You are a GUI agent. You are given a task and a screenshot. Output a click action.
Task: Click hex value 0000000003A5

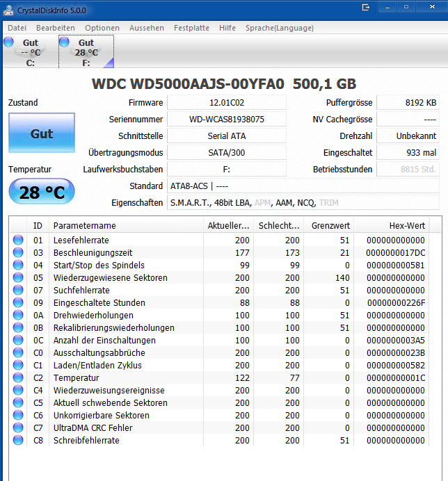[396, 340]
